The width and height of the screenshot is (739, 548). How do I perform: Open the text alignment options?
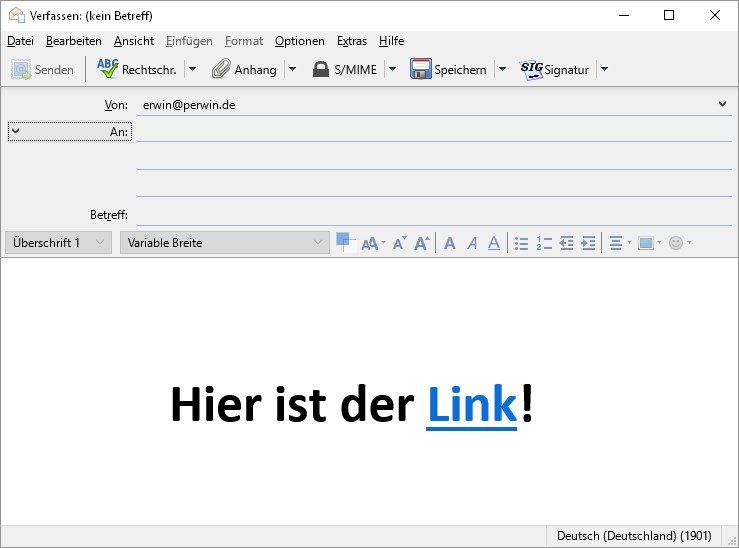[x=620, y=243]
